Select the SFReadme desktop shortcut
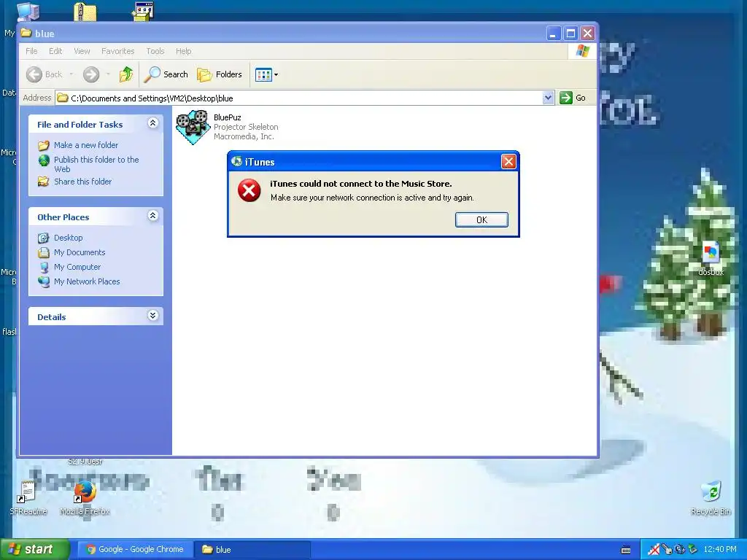This screenshot has width=747, height=560. 28,498
